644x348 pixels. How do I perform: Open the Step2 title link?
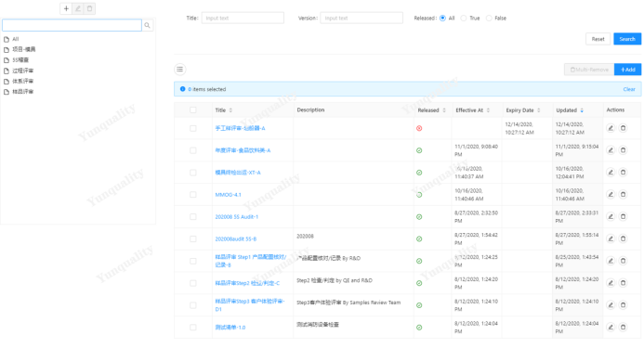247,283
